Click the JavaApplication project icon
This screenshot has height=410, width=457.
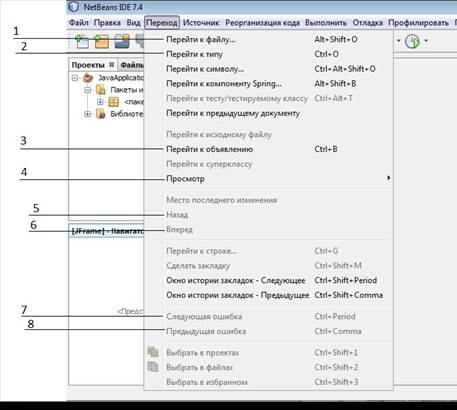tap(88, 78)
